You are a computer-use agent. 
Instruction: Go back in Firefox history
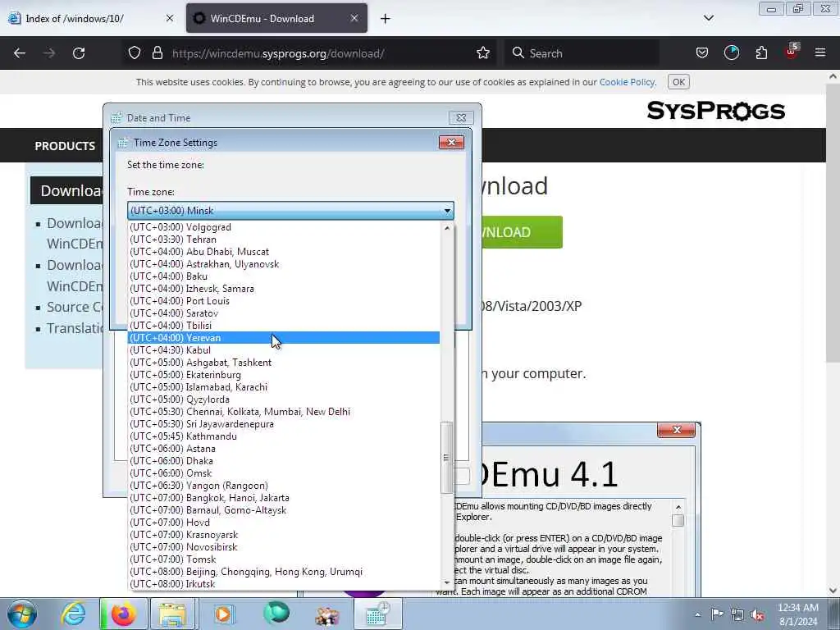point(20,53)
